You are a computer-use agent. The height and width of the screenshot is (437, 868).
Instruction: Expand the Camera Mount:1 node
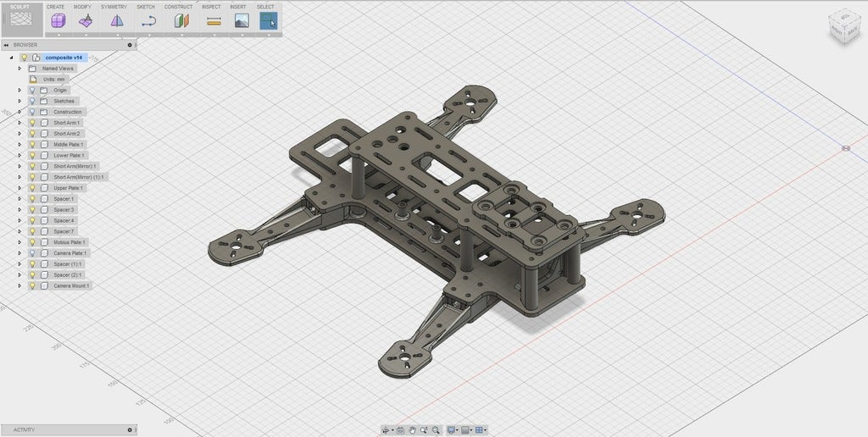pyautogui.click(x=19, y=285)
